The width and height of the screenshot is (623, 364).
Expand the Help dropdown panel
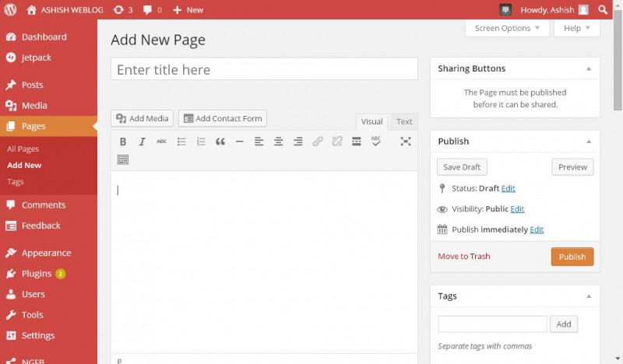[x=577, y=28]
